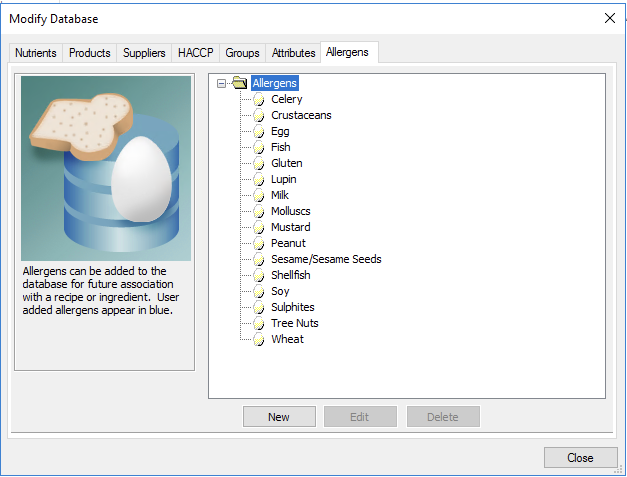Select the Peanut text label
The image size is (627, 477).
(288, 243)
